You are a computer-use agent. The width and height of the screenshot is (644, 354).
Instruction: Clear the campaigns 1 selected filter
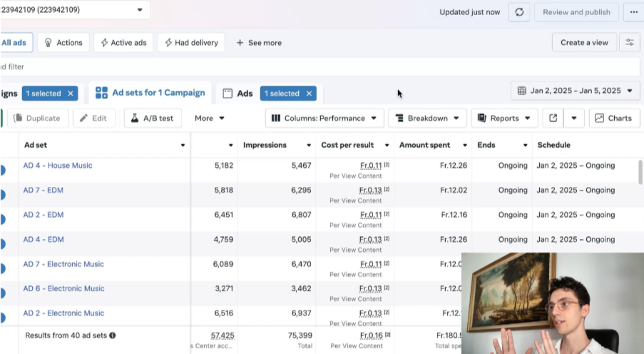(x=70, y=93)
